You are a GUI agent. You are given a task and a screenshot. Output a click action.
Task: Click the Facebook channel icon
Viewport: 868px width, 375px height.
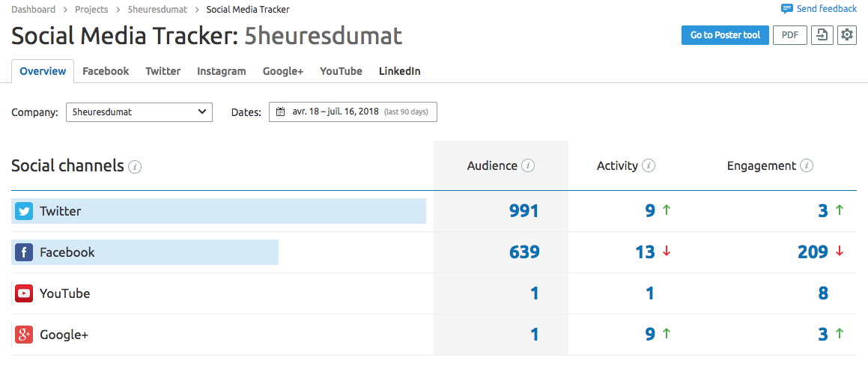coord(24,253)
